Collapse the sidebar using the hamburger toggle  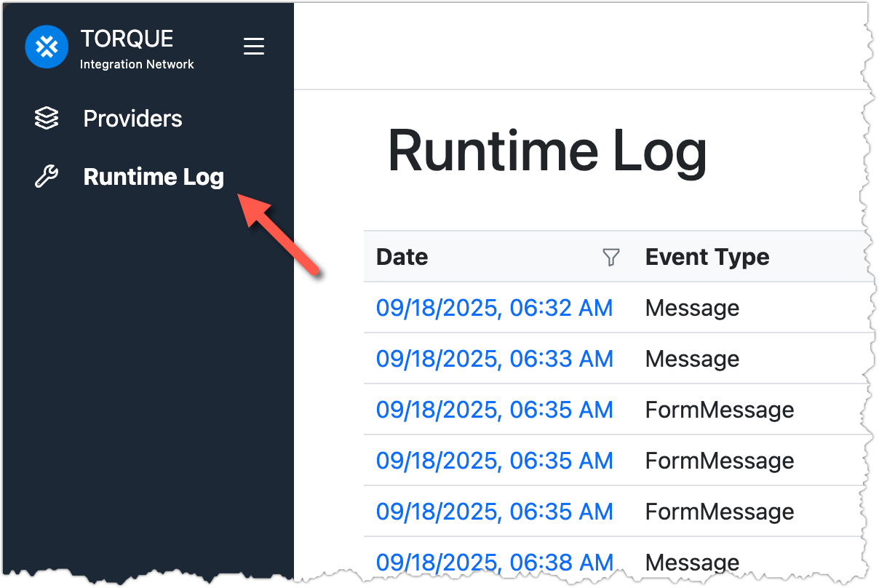tap(254, 46)
